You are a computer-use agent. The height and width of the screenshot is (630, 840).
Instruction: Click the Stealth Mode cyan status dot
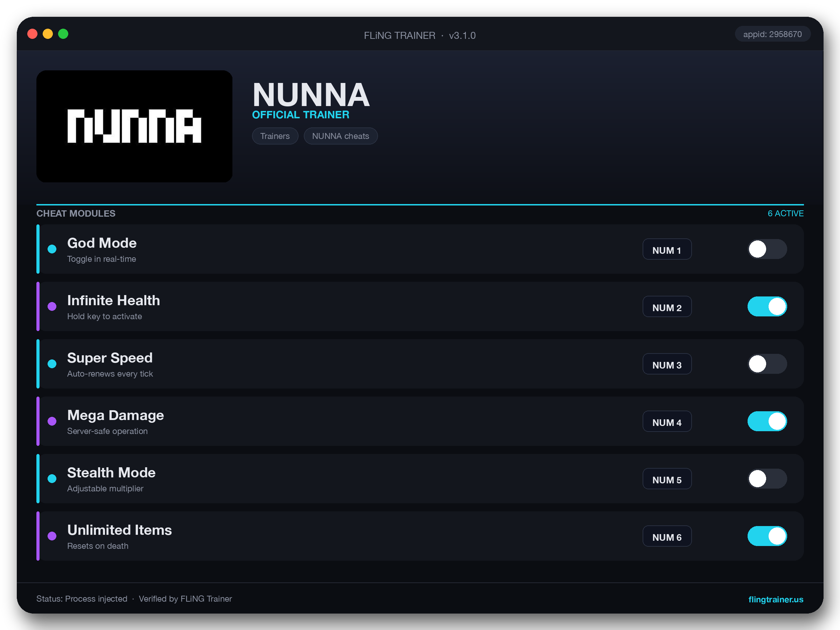coord(52,478)
